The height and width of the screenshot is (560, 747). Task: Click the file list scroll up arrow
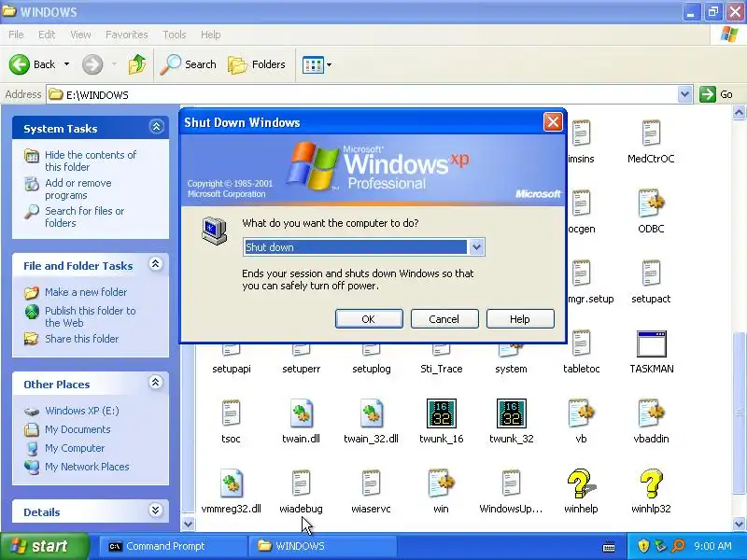click(739, 113)
